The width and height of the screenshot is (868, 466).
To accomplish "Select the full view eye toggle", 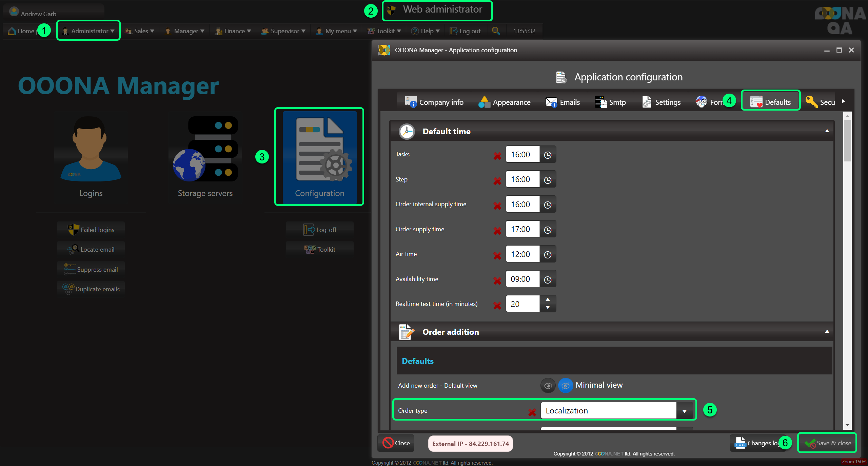I will pyautogui.click(x=548, y=386).
